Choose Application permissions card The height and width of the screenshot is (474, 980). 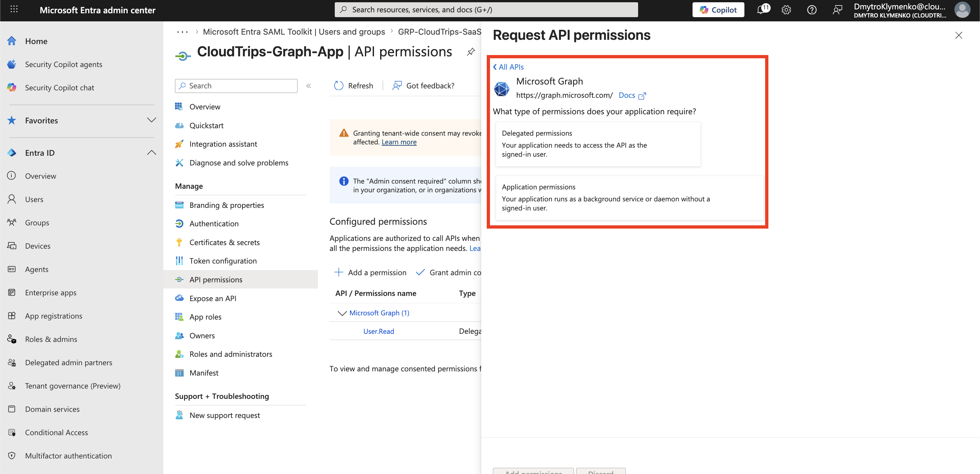[x=629, y=198]
